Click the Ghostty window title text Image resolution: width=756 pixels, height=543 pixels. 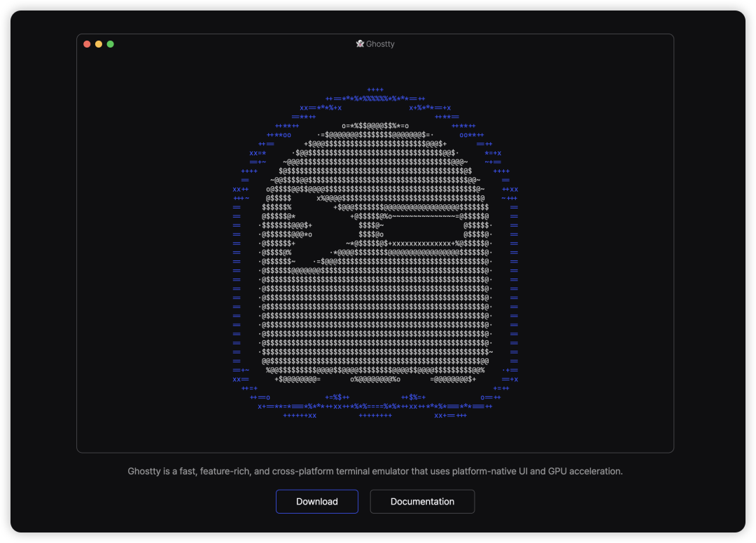pos(380,44)
